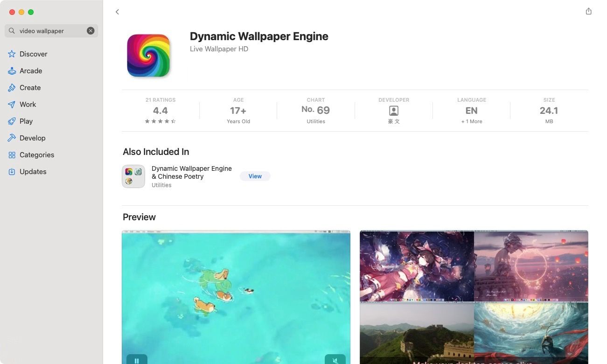
Task: Open the Play category
Action: 26,121
